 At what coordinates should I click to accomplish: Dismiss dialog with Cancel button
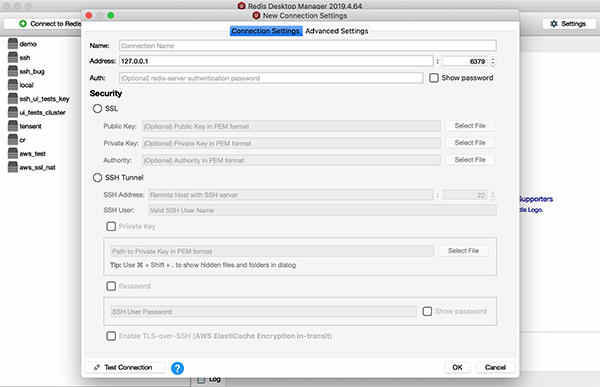(x=495, y=367)
